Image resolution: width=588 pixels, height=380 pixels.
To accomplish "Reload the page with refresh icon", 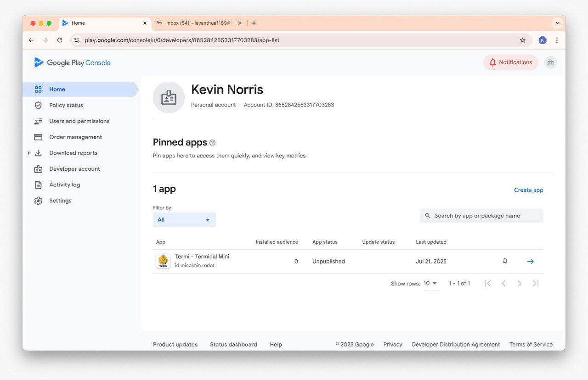I will click(60, 40).
